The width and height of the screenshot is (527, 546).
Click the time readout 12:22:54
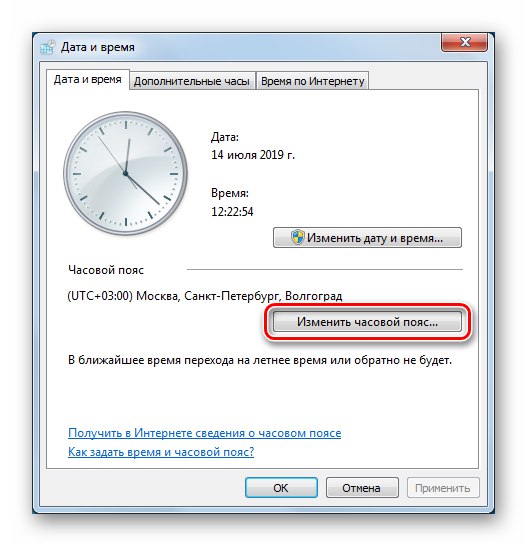click(x=232, y=211)
